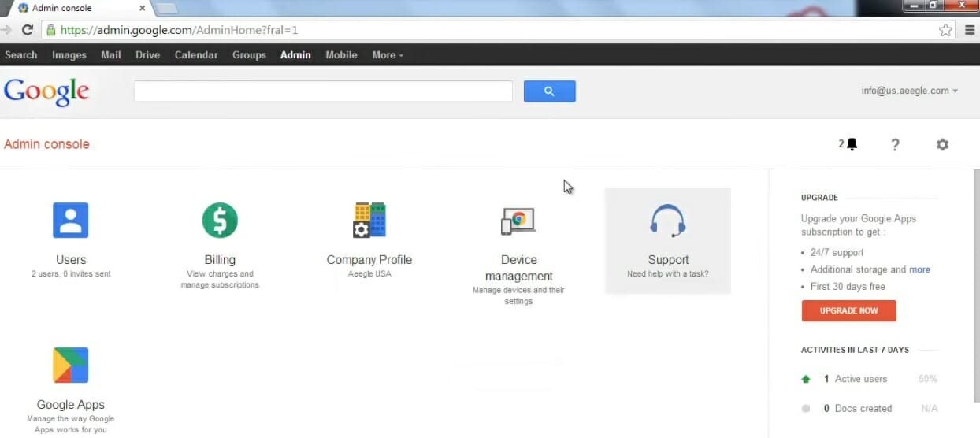The image size is (980, 438).
Task: Open the Users icon
Action: pyautogui.click(x=71, y=220)
